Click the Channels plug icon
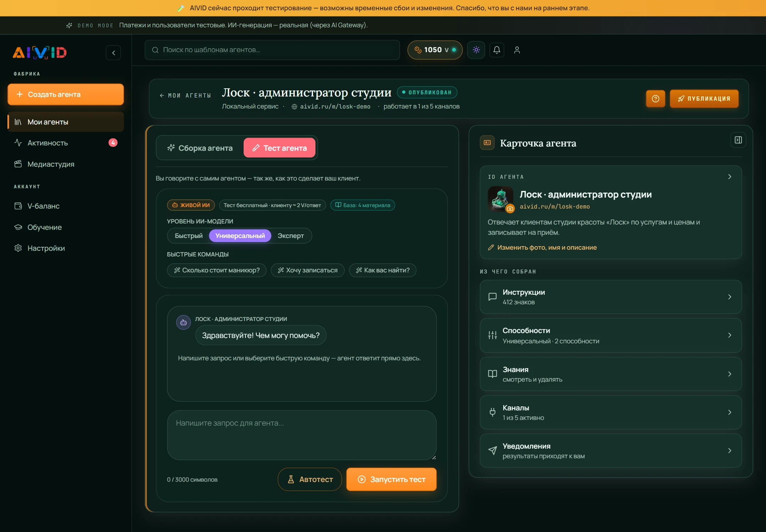The image size is (766, 532). [x=493, y=412]
